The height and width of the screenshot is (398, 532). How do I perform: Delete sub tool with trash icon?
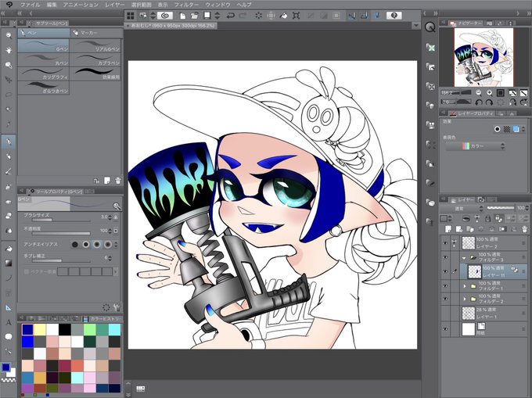tap(117, 181)
